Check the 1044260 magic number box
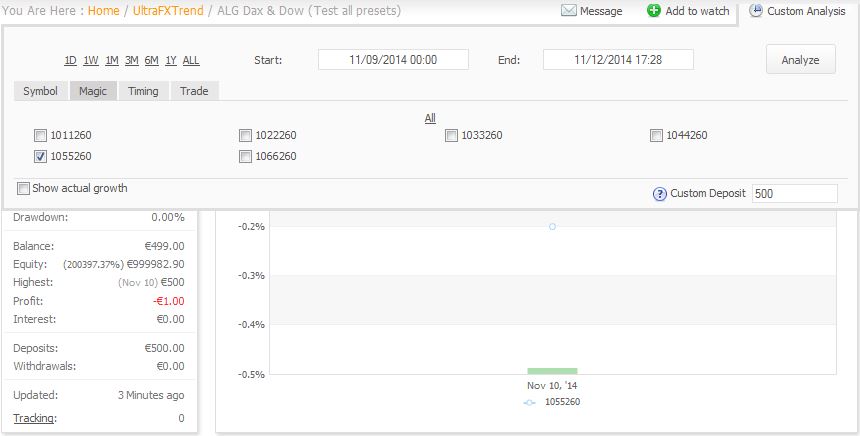Screen dimensions: 860x436 pos(656,136)
